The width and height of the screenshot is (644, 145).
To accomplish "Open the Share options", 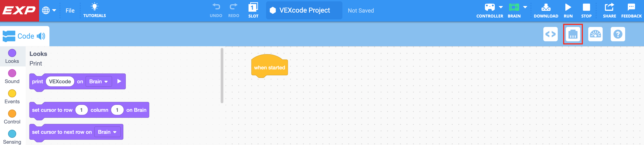I will pos(609,10).
